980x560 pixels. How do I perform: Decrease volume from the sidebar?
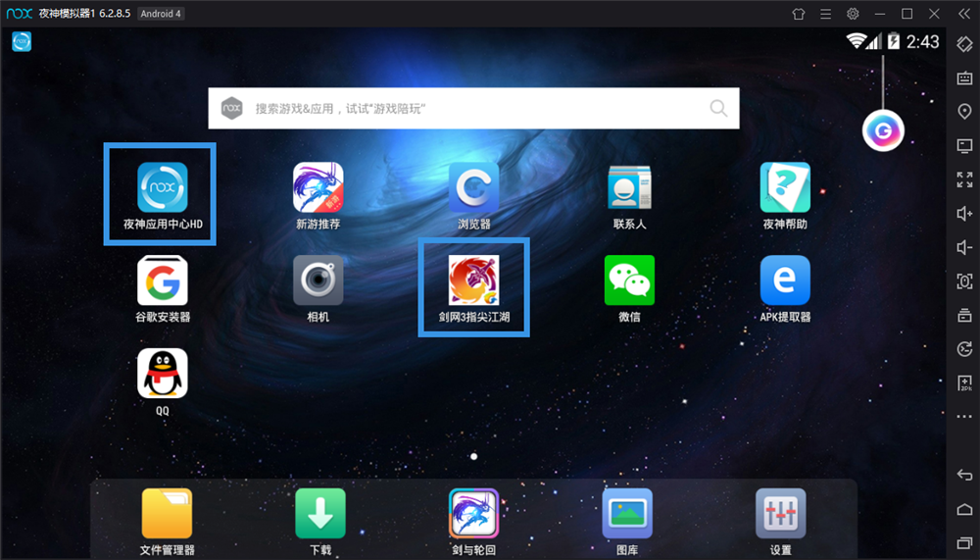click(964, 247)
